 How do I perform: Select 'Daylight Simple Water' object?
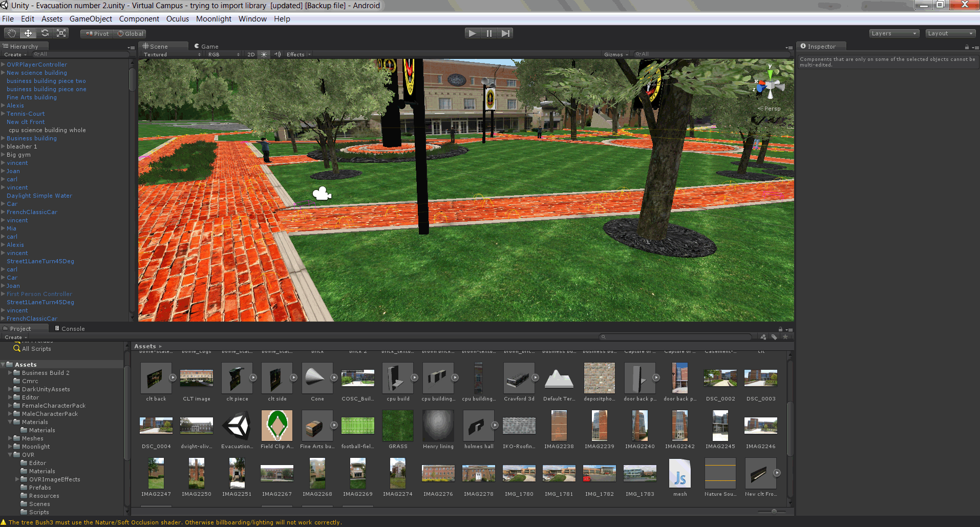[x=39, y=196]
